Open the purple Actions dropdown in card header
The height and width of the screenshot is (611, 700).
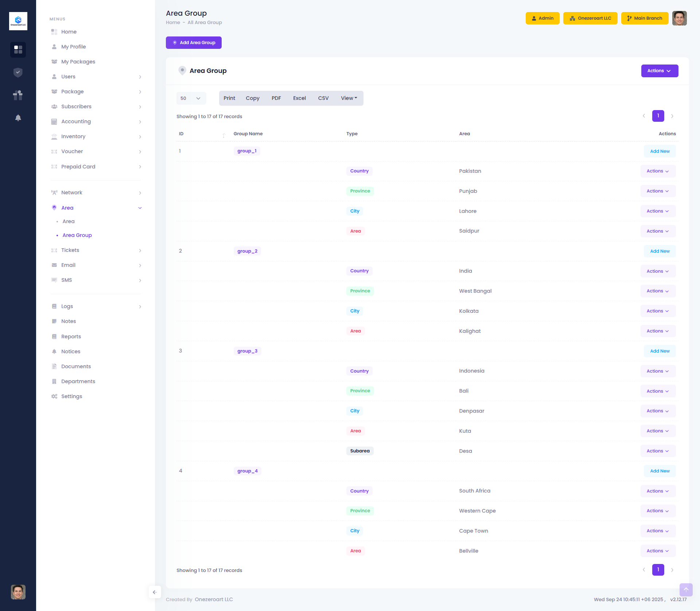pyautogui.click(x=659, y=71)
